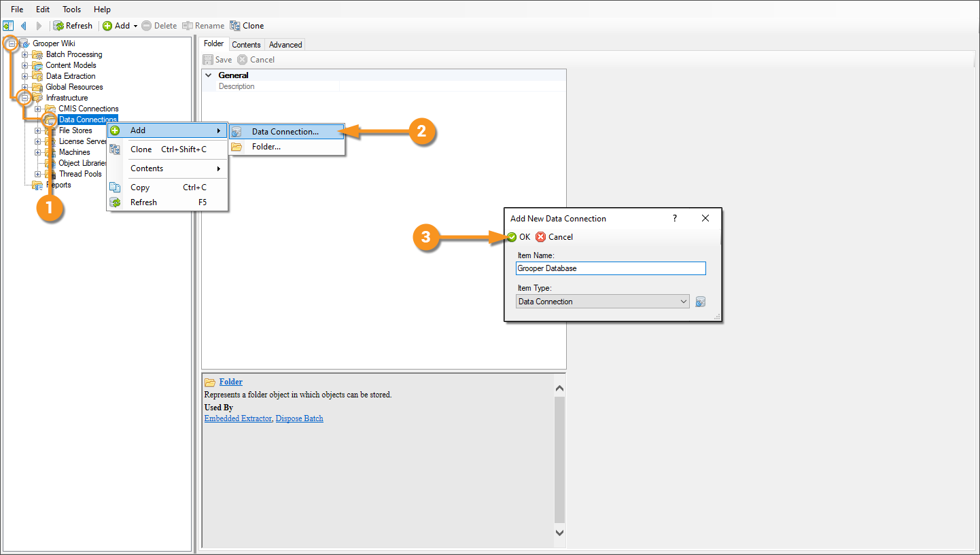Select the Data Connections tree item

[88, 120]
